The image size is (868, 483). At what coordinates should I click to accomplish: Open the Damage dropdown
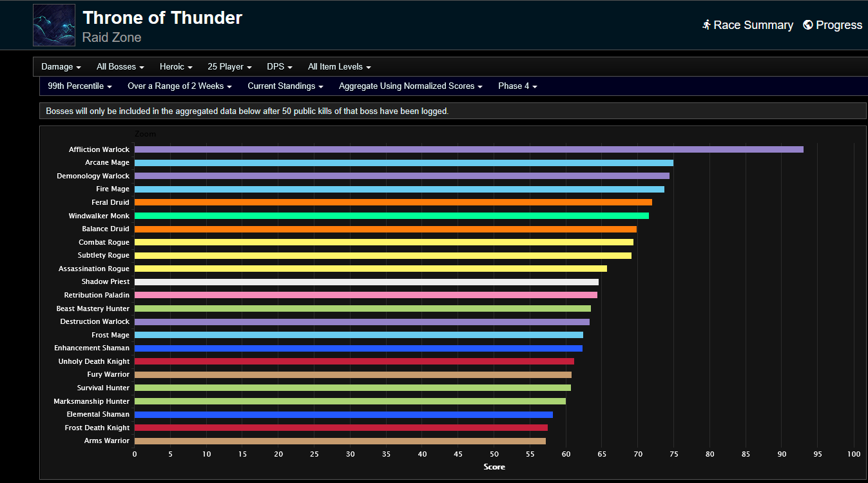pyautogui.click(x=61, y=67)
